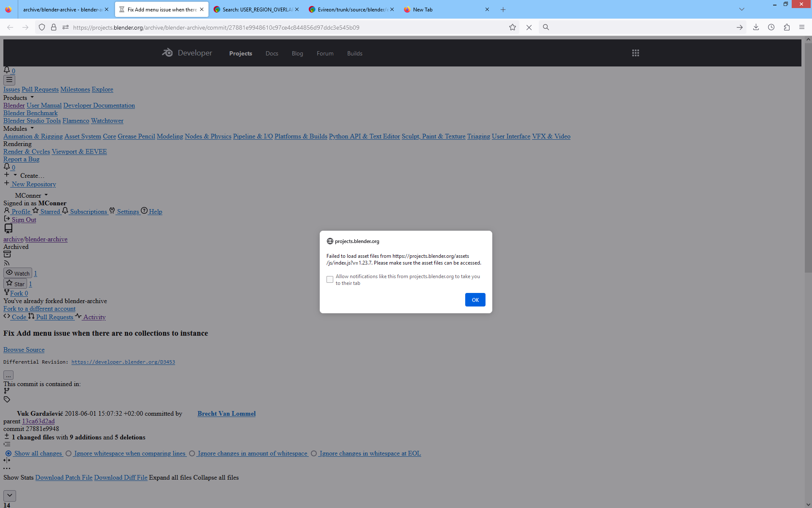This screenshot has height=508, width=812.
Task: Click the Collapse all files text
Action: coord(216,478)
